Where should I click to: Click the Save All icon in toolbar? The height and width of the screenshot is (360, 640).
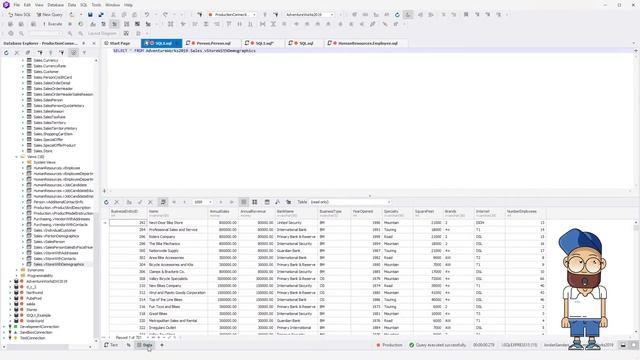(x=101, y=14)
